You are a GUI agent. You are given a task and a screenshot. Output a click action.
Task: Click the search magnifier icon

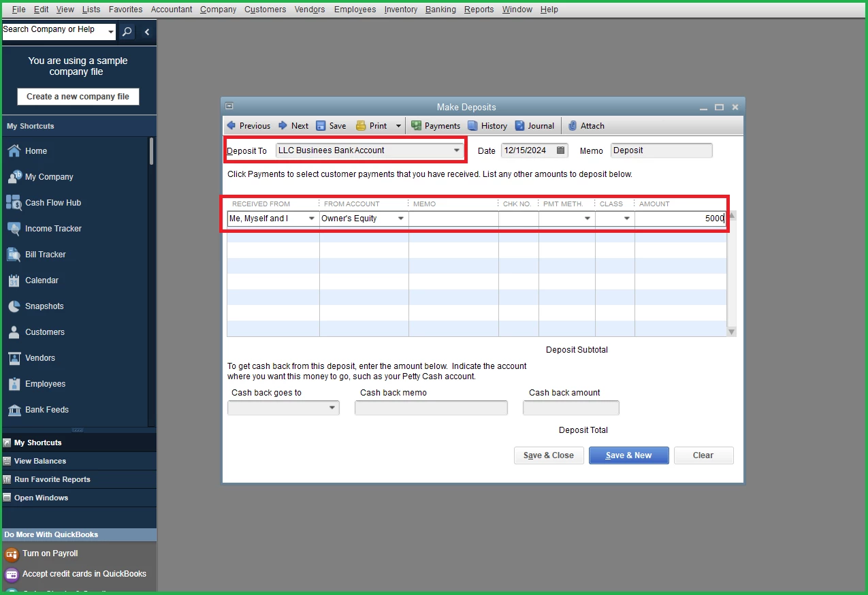click(127, 32)
